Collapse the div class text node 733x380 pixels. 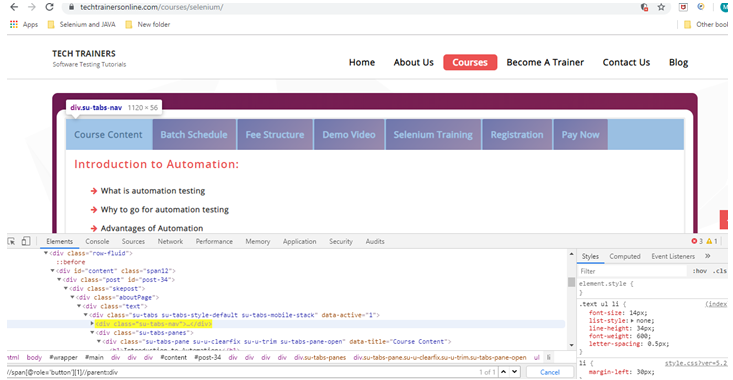pyautogui.click(x=79, y=306)
